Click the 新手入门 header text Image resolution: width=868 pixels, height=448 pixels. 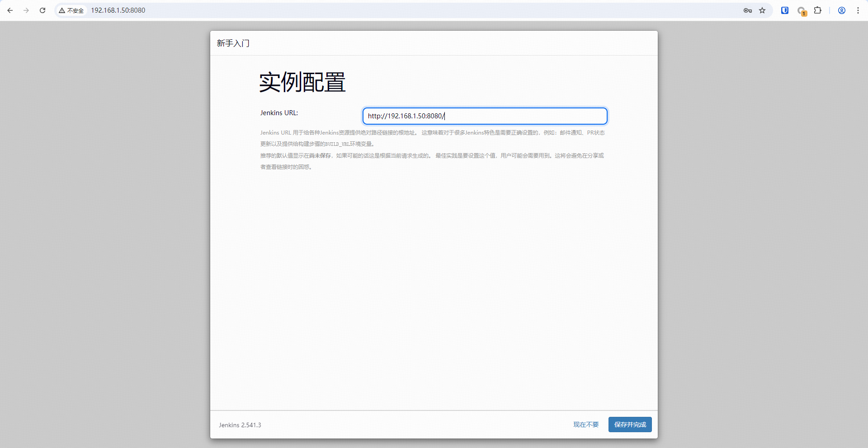pos(233,43)
